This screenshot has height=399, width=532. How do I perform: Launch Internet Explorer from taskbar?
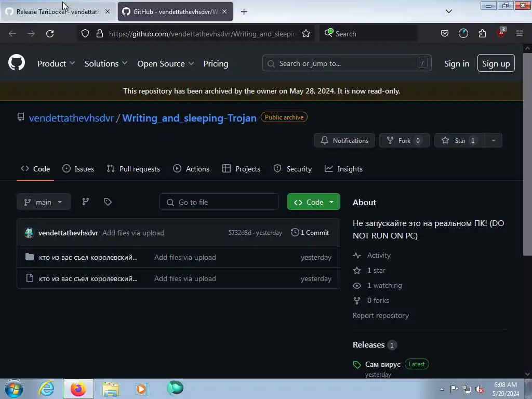coord(46,389)
